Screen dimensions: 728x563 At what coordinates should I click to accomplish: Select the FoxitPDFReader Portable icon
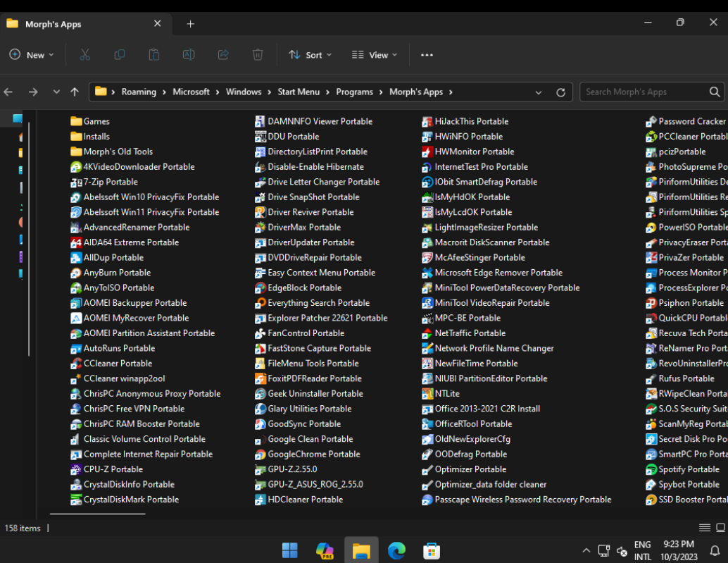(x=261, y=378)
